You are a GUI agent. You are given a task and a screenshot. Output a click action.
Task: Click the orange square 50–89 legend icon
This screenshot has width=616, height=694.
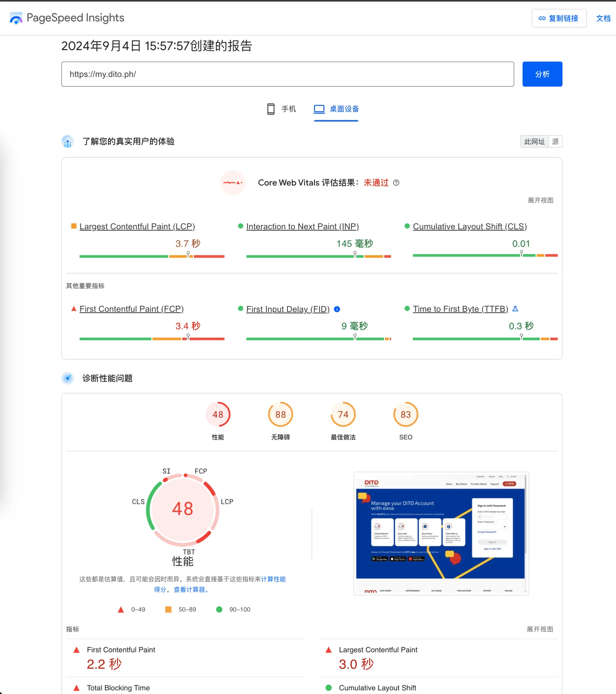[x=168, y=610]
